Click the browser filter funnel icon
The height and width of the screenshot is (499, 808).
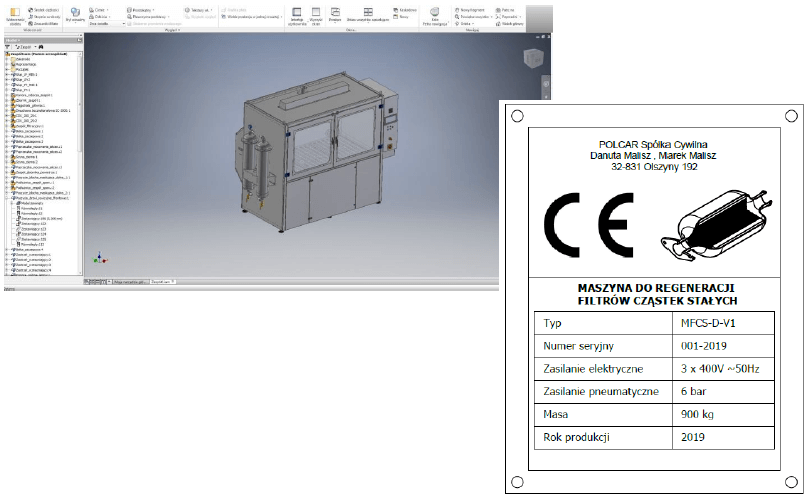(x=7, y=46)
